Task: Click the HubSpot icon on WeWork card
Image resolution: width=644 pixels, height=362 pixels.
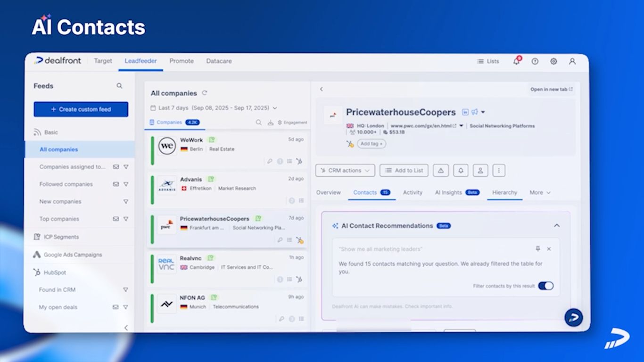Action: click(x=299, y=161)
